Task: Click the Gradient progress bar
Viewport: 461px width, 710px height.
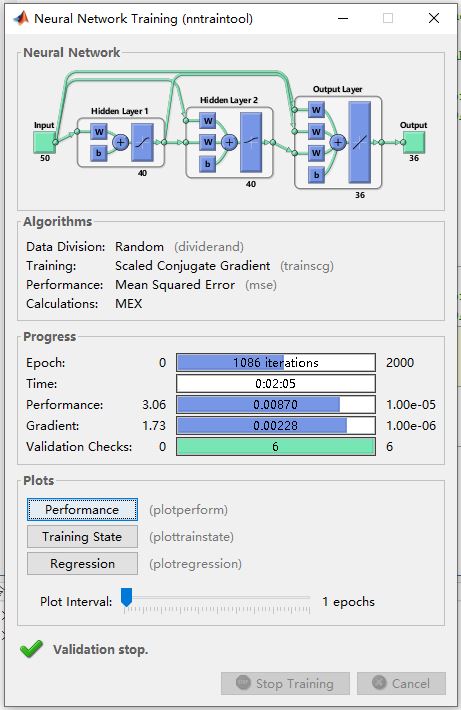Action: pos(276,426)
